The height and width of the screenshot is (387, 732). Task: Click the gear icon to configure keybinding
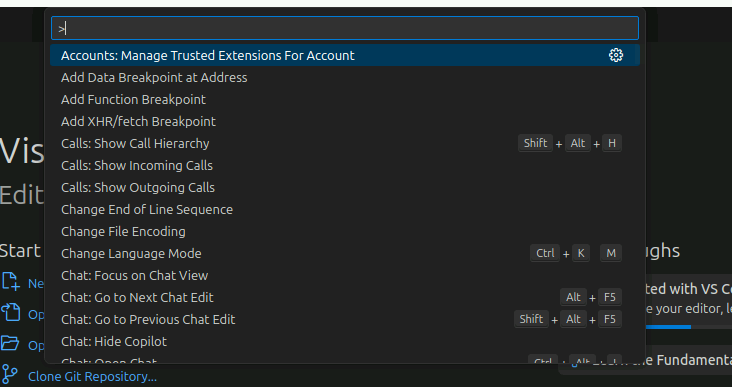click(616, 55)
